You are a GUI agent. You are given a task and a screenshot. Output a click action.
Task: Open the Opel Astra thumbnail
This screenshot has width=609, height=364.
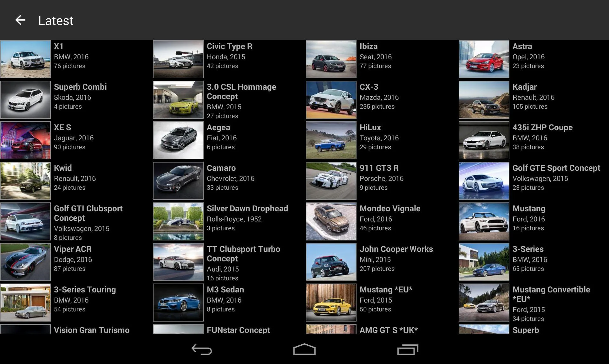tap(484, 59)
